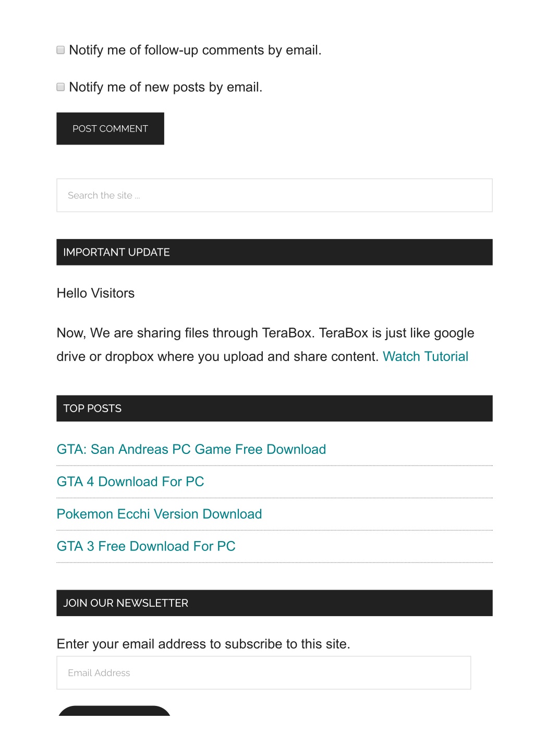Click the 'Hello Visitors' greeting text

pyautogui.click(x=95, y=294)
